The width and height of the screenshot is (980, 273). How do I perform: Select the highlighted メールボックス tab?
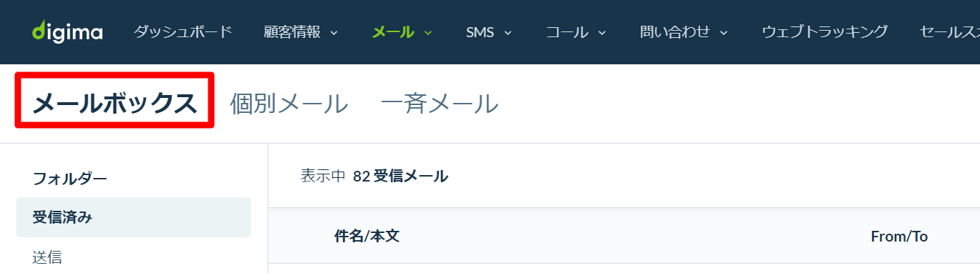pos(115,104)
